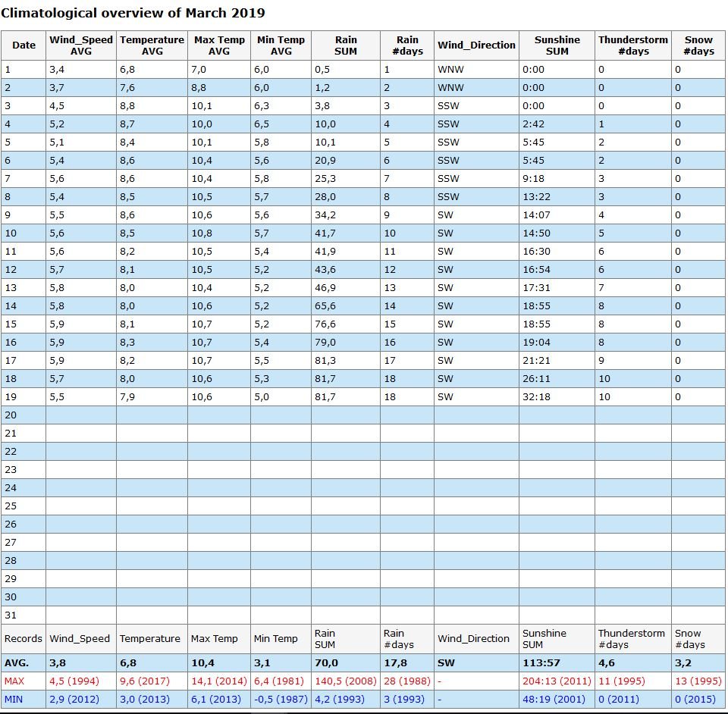
Task: Select rain sum 34,2 in row 9
Action: (x=325, y=215)
